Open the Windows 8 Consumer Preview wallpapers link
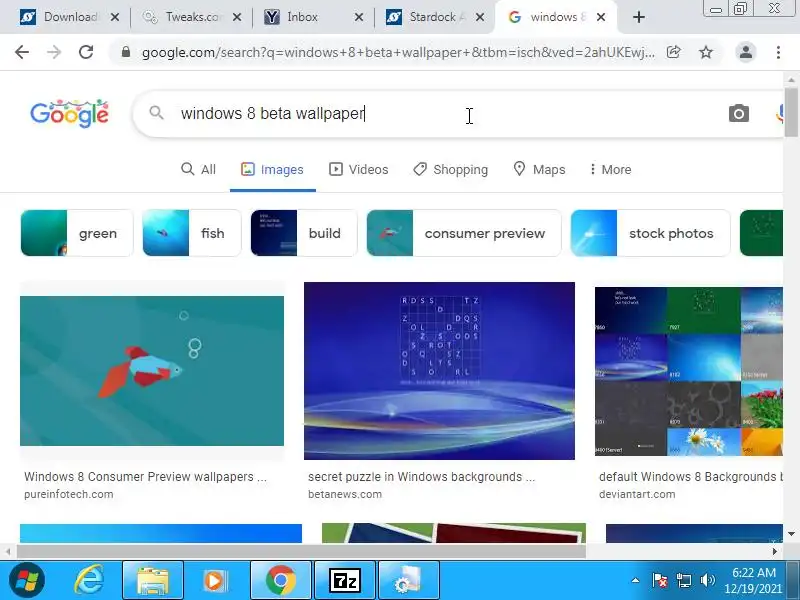This screenshot has width=800, height=600. [145, 477]
